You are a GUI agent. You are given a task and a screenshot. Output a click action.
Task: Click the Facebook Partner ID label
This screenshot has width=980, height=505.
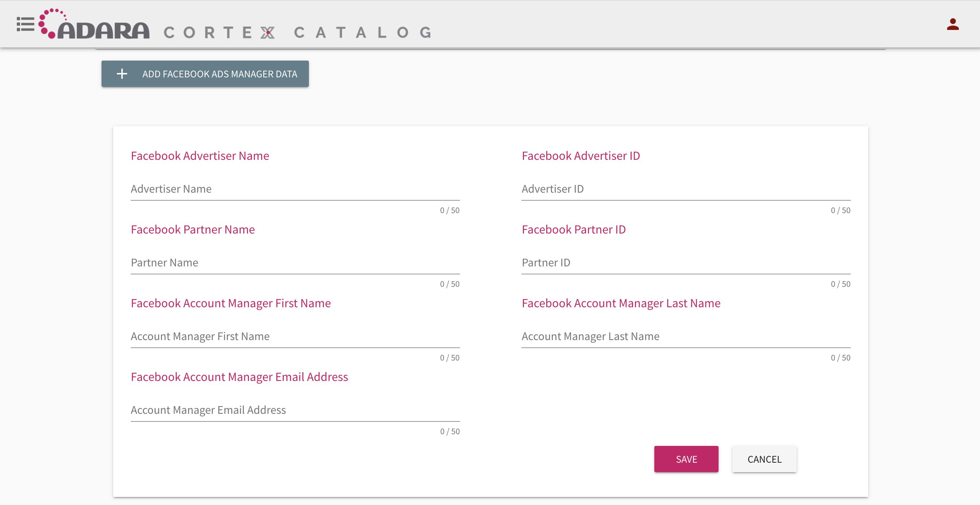click(x=574, y=230)
